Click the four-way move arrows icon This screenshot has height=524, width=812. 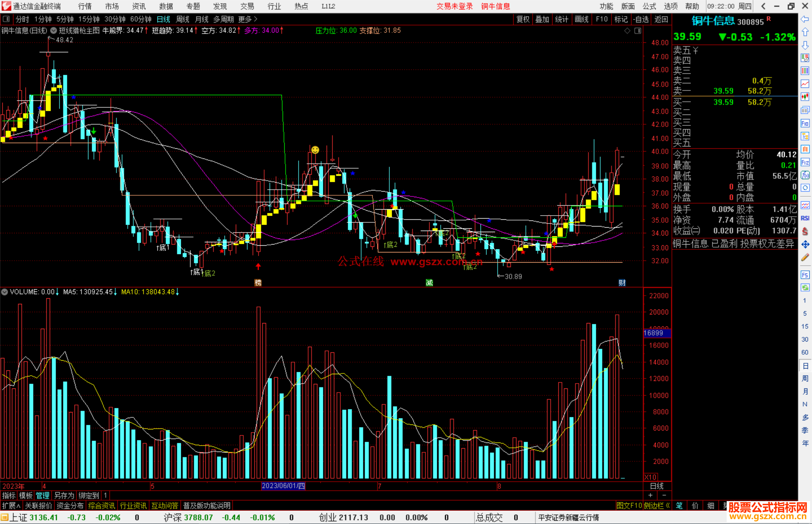click(x=805, y=245)
